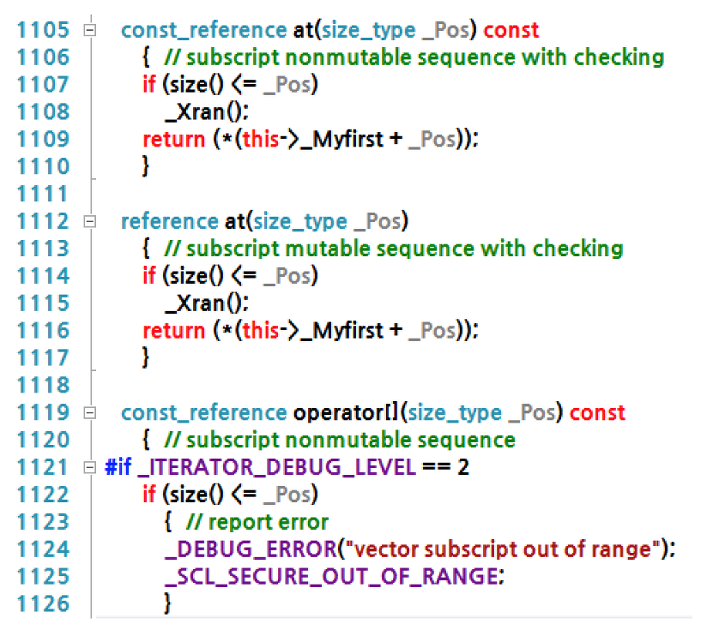Select line number 1111 in the gutter
This screenshot has width=707, height=636.
coord(43,194)
